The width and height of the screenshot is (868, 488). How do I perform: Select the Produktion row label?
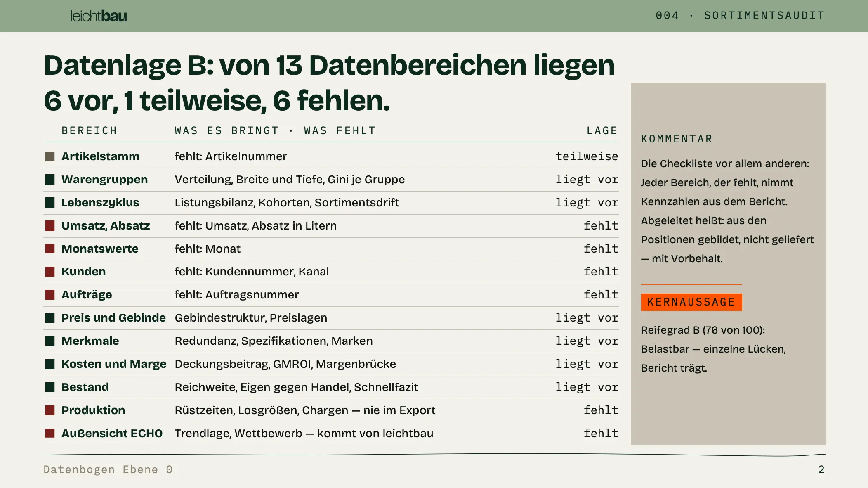click(93, 410)
